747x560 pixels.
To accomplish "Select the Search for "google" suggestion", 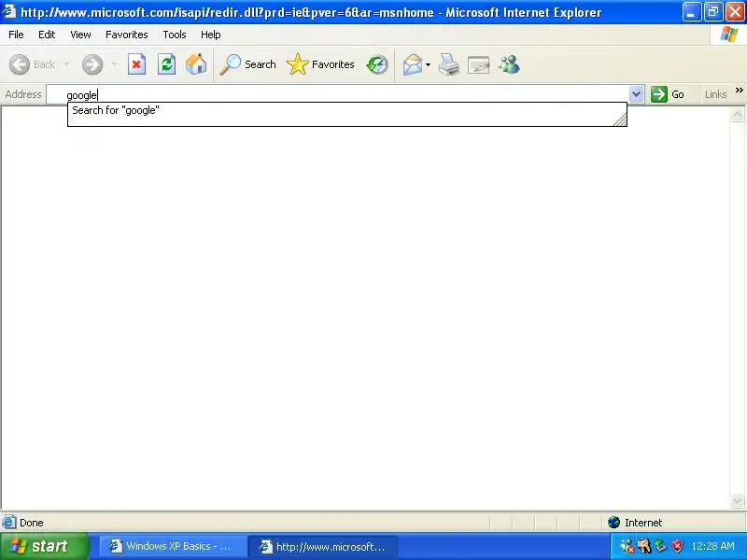I will coord(346,110).
